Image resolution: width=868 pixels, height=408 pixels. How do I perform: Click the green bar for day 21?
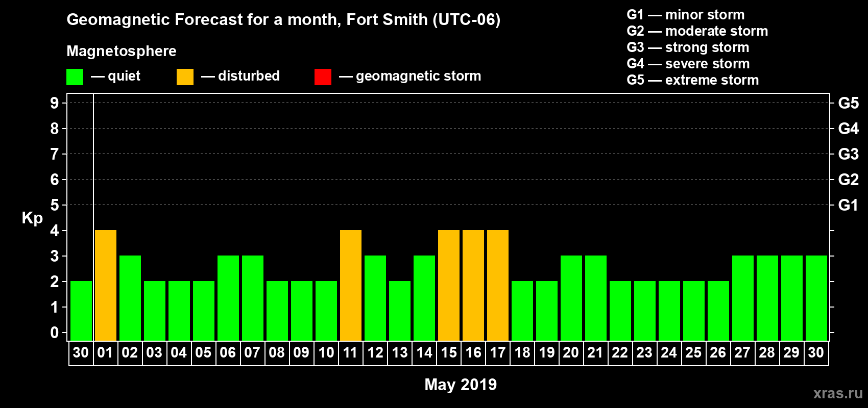click(x=596, y=298)
